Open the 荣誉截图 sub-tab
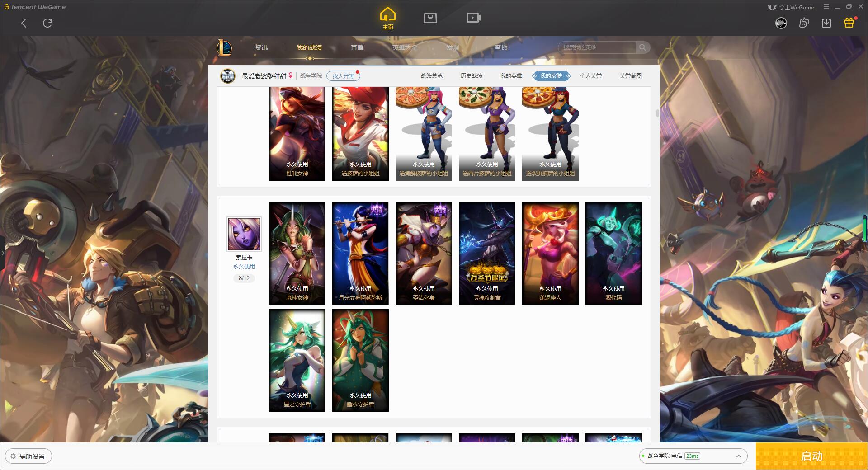The image size is (868, 470). (631, 76)
